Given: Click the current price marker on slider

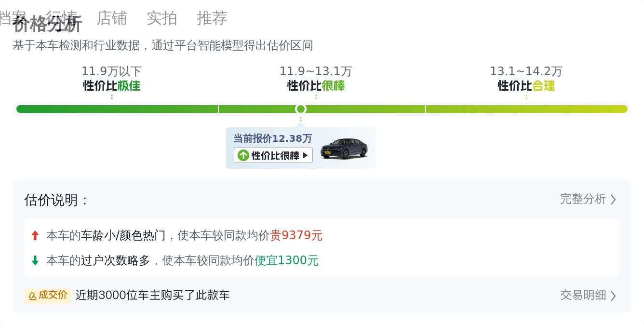Looking at the screenshot, I should point(301,109).
